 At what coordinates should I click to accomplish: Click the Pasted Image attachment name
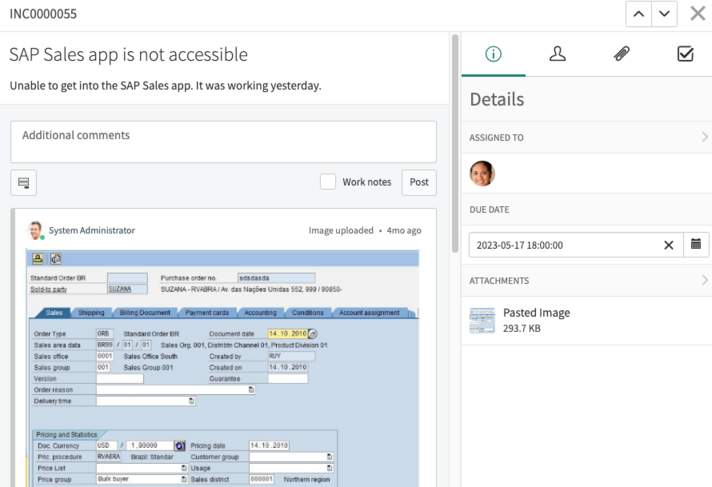point(536,313)
